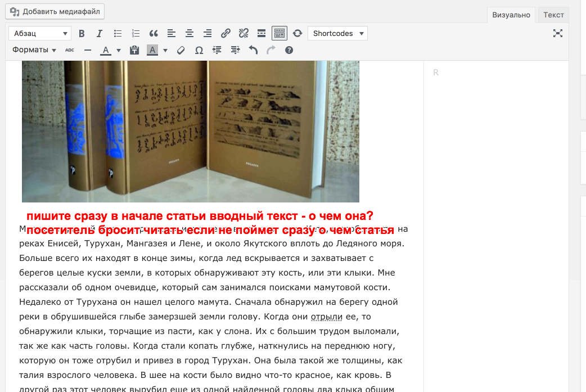The image size is (586, 392).
Task: Select the books image in the editor
Action: [x=191, y=132]
